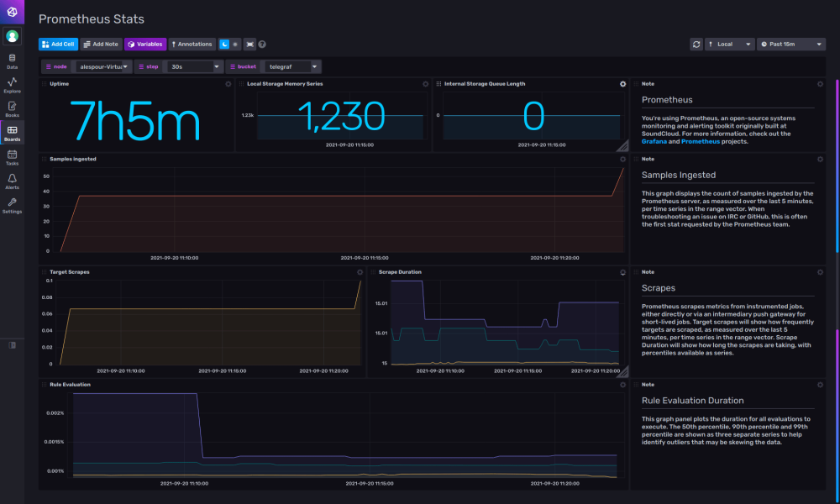Open the Explore section in sidebar
Viewport: 840px width, 504px height.
(12, 85)
